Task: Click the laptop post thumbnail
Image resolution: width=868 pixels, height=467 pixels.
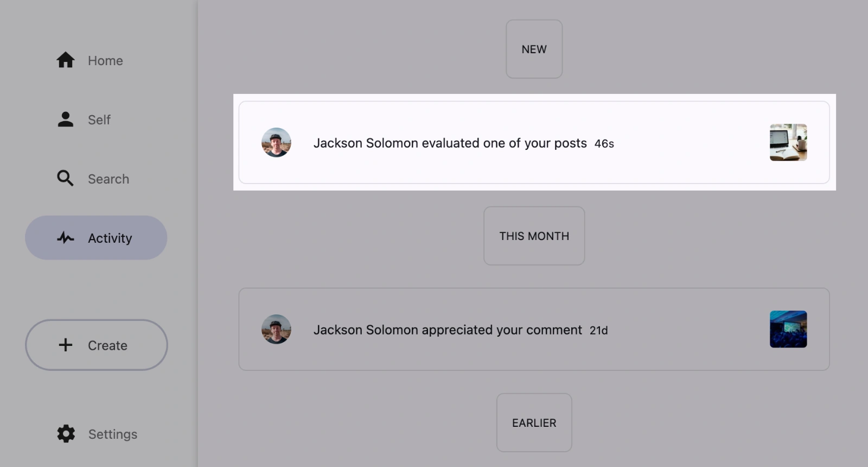Action: (x=788, y=143)
